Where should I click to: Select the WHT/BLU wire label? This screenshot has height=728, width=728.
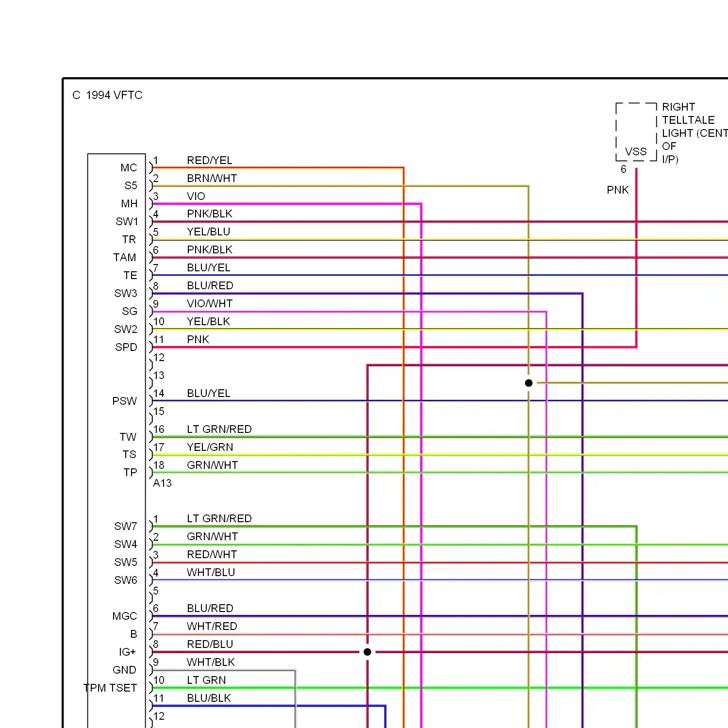click(x=211, y=572)
